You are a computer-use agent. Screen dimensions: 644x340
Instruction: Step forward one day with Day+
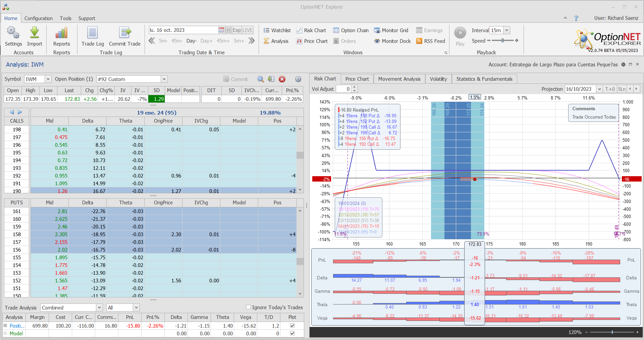[x=206, y=41]
